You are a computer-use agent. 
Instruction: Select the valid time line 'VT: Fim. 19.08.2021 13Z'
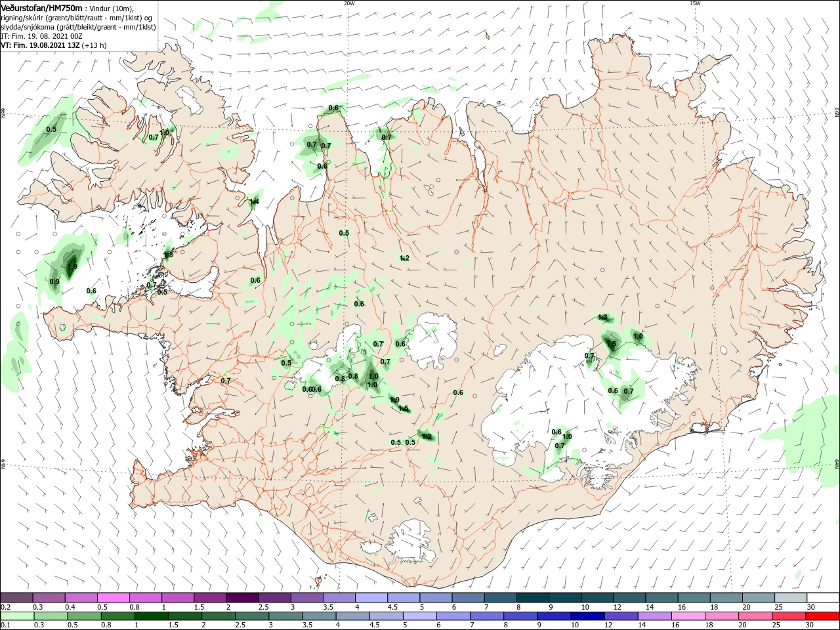[41, 45]
